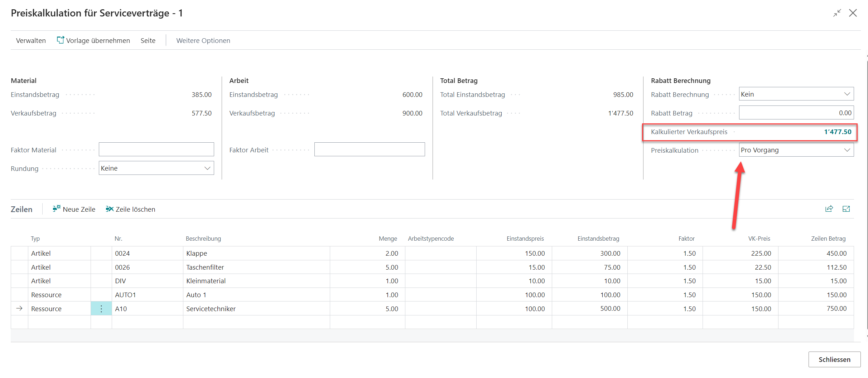
Task: Click the Typ column header
Action: [35, 239]
